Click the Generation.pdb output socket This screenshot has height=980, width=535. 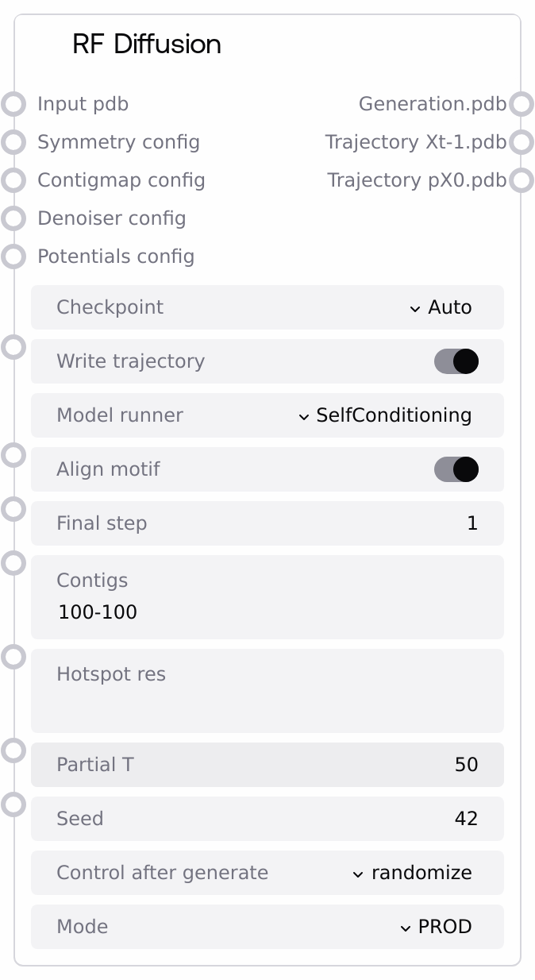pos(521,104)
